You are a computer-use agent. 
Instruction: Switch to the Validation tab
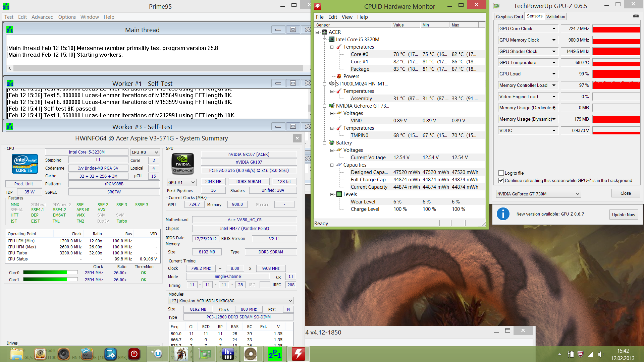(555, 16)
